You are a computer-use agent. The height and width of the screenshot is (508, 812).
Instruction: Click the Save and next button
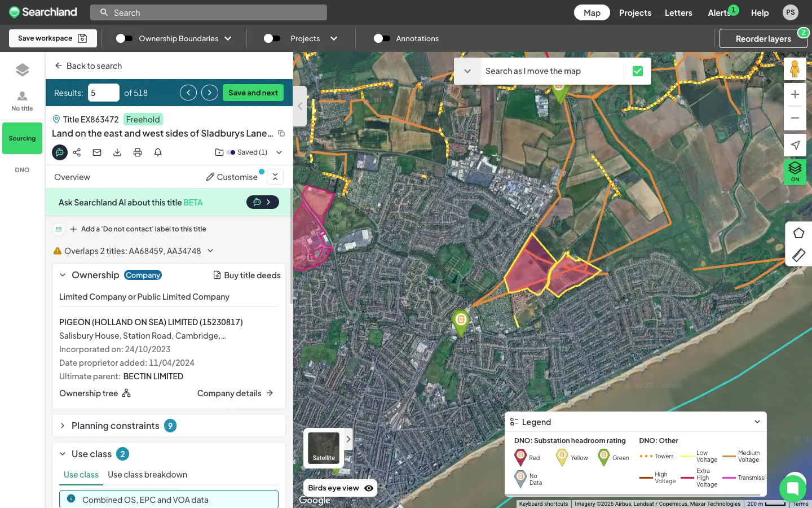(253, 92)
